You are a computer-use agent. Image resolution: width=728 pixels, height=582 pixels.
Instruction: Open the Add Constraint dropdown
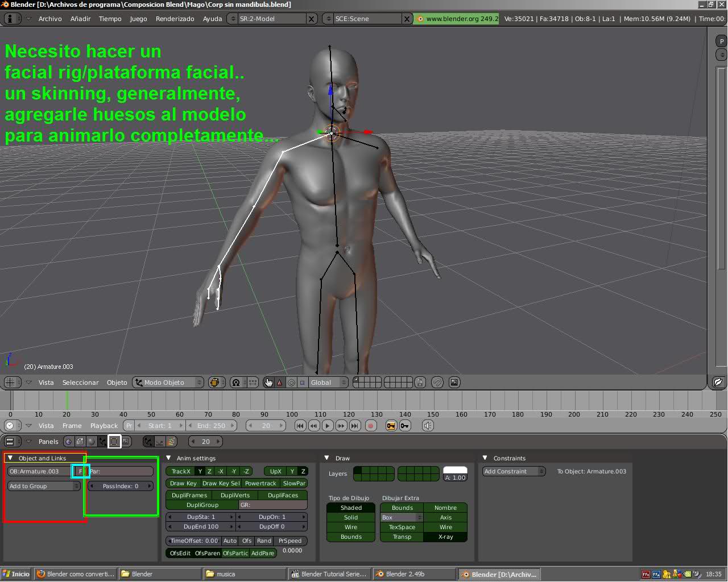pyautogui.click(x=514, y=471)
